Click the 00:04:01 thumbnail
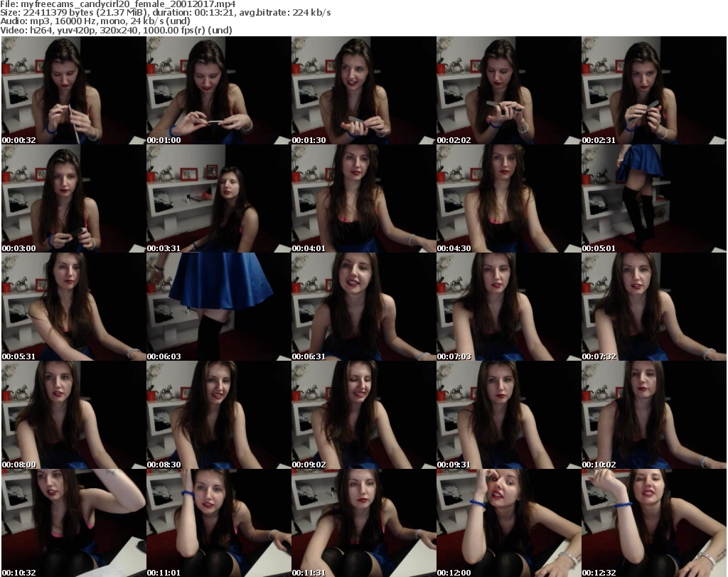 point(363,198)
